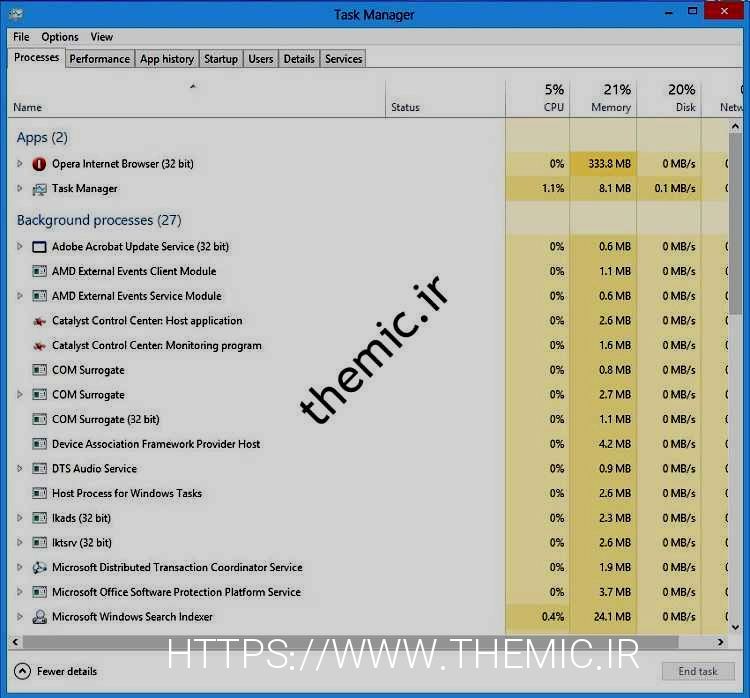The image size is (750, 698).
Task: Select the 1.1% CPU cell
Action: 538,188
